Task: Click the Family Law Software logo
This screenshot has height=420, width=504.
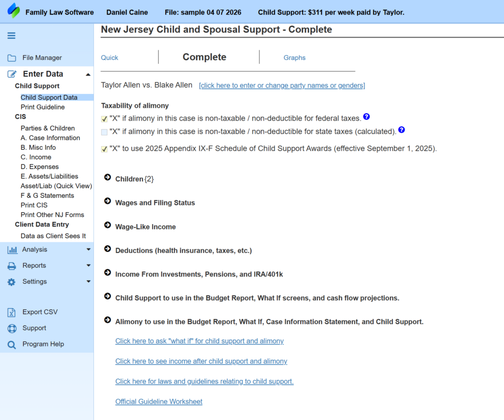Action: click(x=14, y=11)
